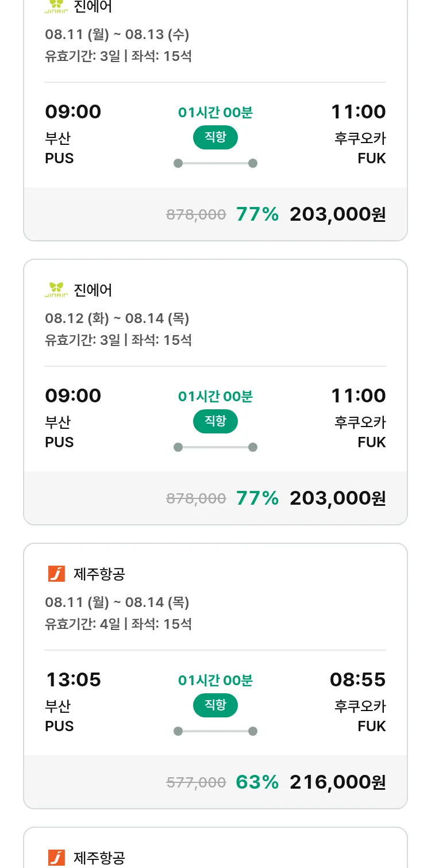Image resolution: width=431 pixels, height=868 pixels.
Task: Click the route line on the 08.12 flight
Action: (215, 447)
